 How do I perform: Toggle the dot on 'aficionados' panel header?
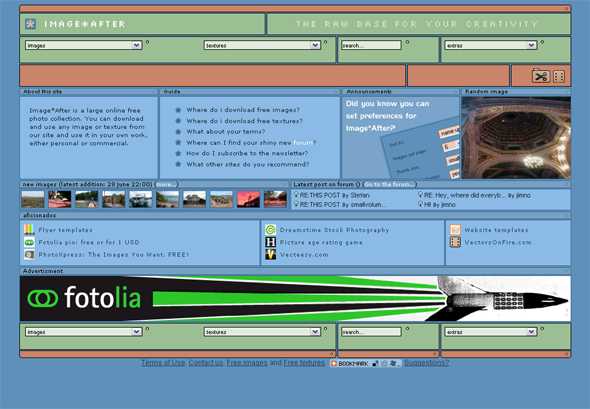coord(566,215)
